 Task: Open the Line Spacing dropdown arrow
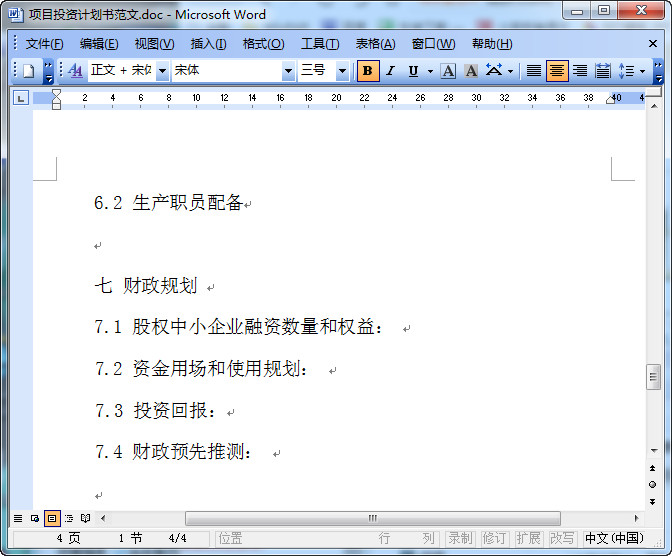[x=642, y=71]
